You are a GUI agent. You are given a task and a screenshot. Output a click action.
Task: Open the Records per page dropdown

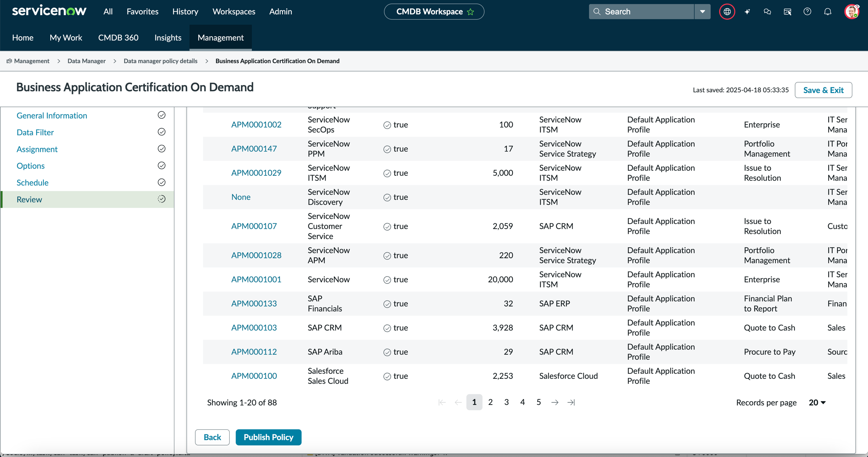pos(817,402)
